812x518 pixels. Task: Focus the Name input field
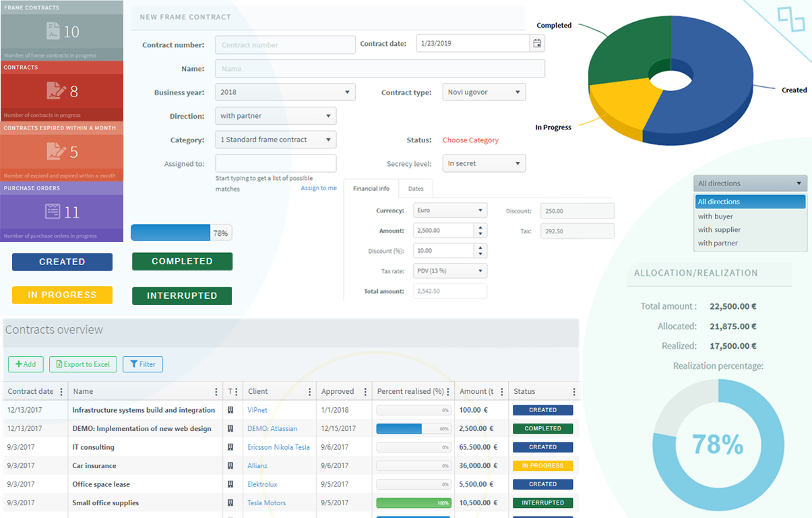pos(380,69)
